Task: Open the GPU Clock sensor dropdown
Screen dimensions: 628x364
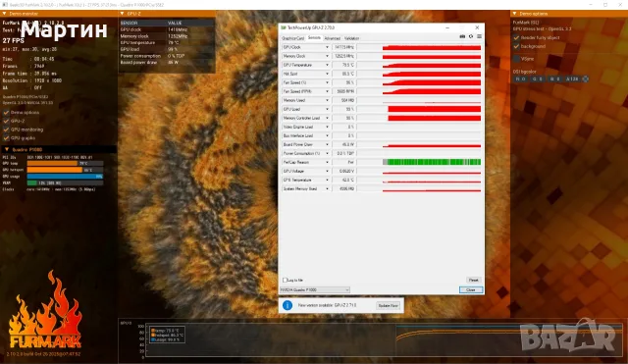Action: click(x=327, y=47)
